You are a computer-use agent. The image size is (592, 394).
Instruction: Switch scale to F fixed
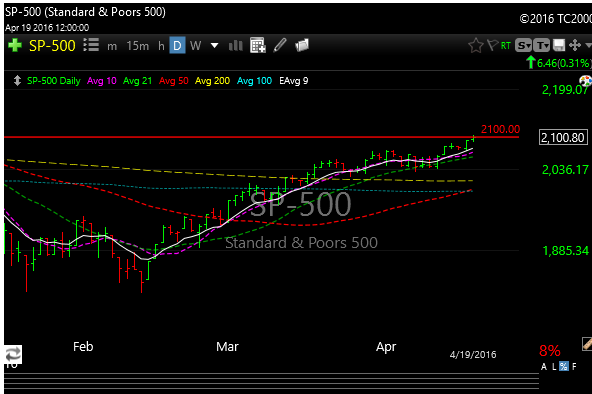click(574, 366)
